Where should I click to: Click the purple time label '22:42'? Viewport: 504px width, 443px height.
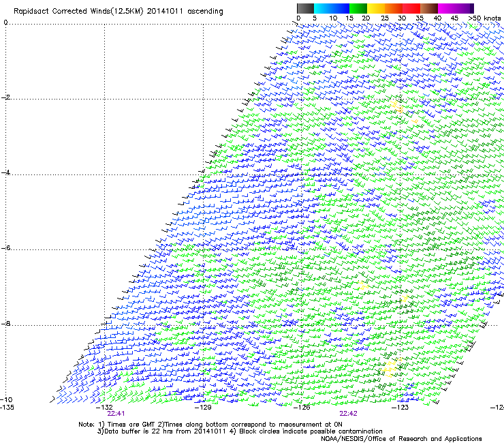[x=349, y=414]
